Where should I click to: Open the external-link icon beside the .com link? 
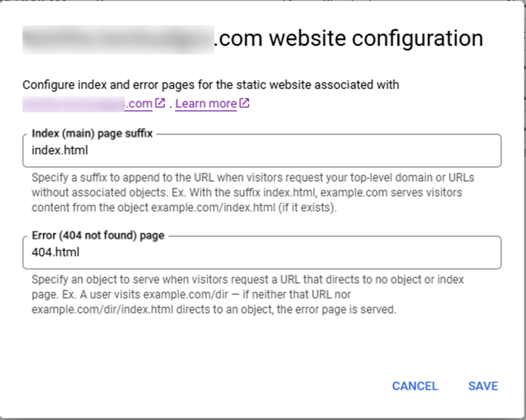(x=160, y=103)
